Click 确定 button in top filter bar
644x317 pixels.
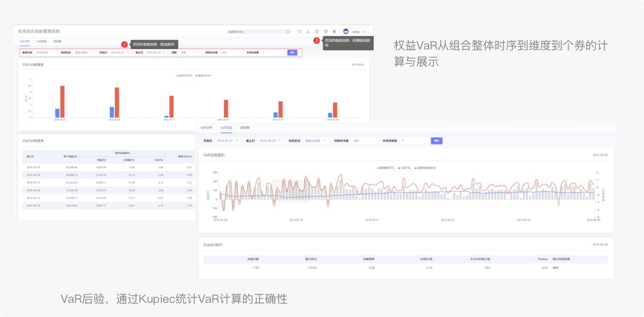292,53
